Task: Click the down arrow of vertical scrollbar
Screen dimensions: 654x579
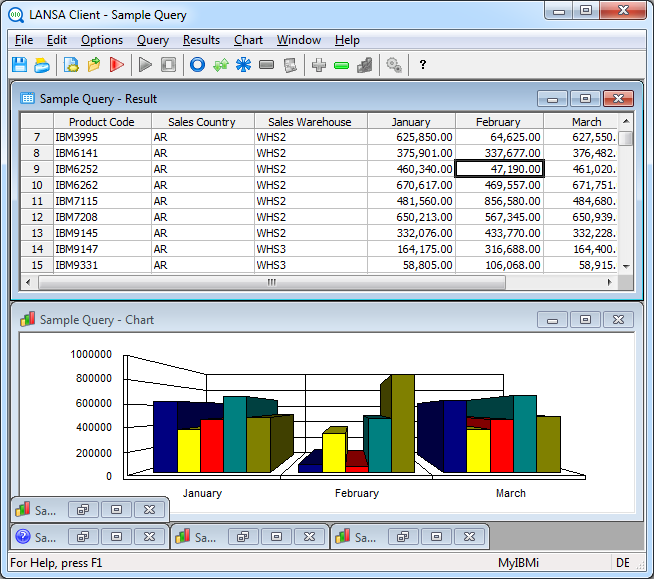Action: point(626,267)
